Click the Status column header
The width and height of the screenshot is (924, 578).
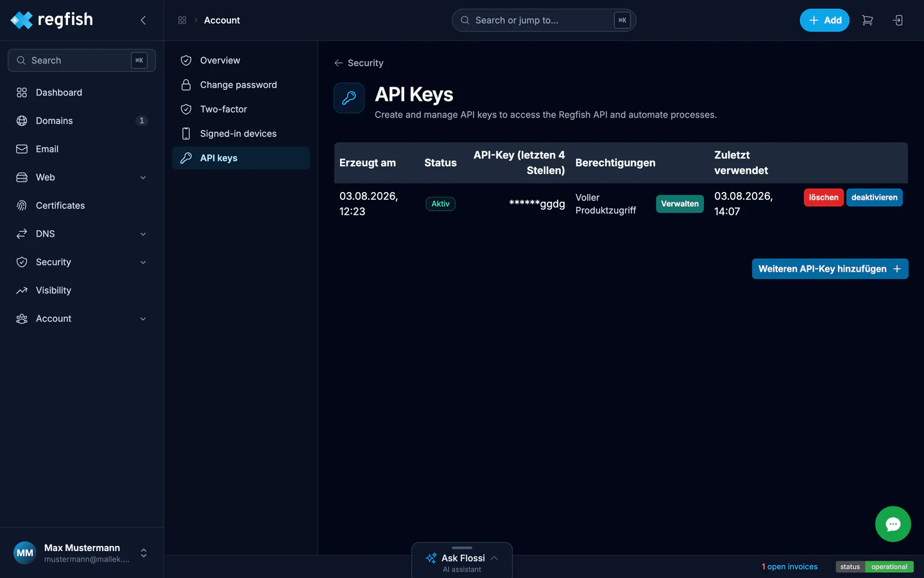[x=440, y=162]
